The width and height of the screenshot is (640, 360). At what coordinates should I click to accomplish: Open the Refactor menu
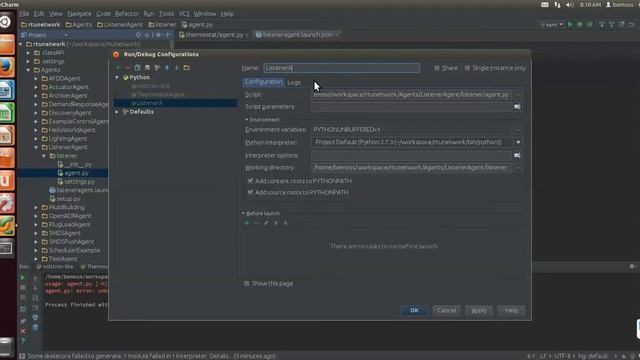(127, 13)
